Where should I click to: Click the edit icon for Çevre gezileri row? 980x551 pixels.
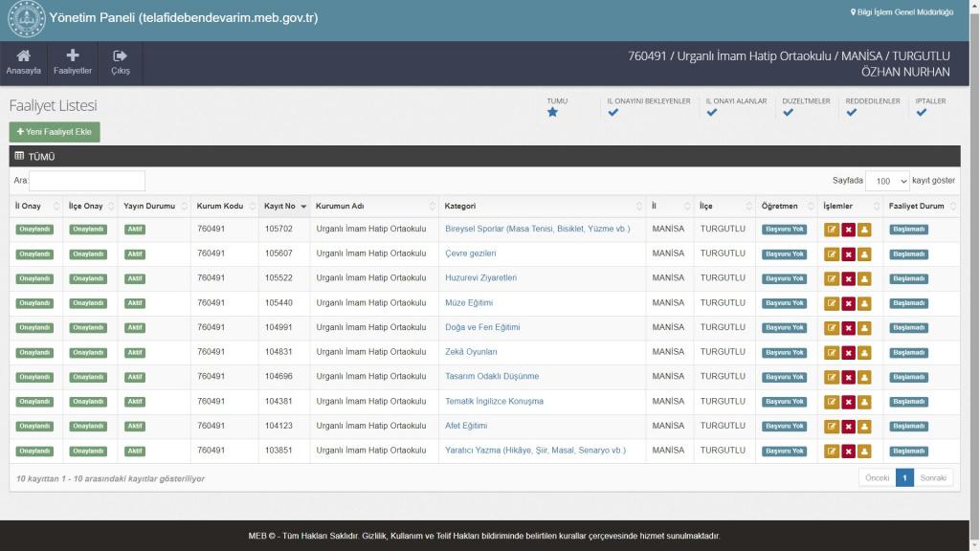pyautogui.click(x=831, y=253)
